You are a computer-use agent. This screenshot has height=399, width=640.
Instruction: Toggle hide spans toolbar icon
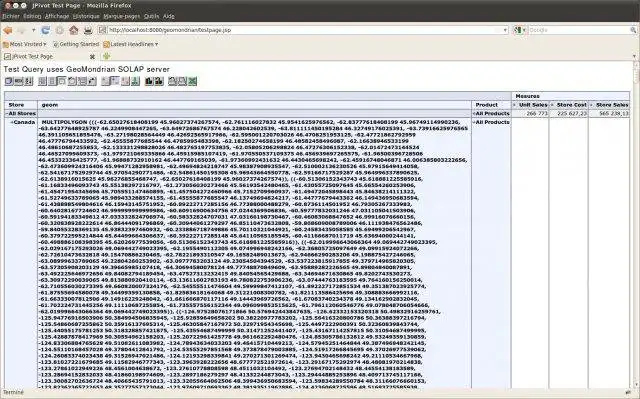point(52,81)
